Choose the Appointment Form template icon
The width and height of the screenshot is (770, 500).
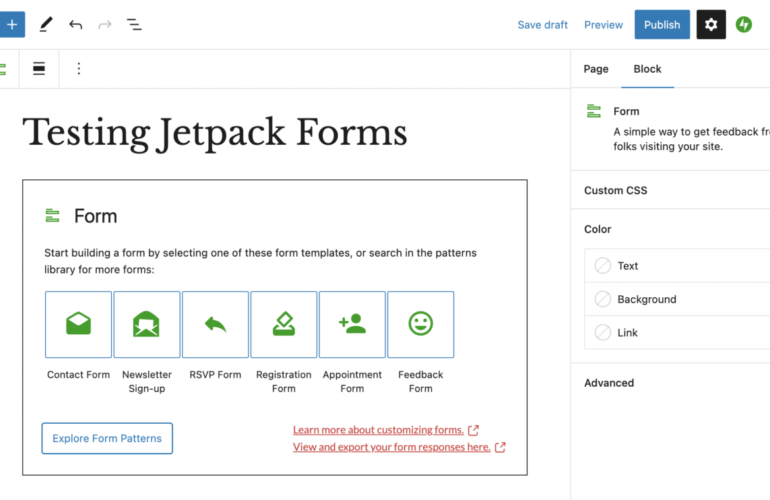click(x=352, y=324)
